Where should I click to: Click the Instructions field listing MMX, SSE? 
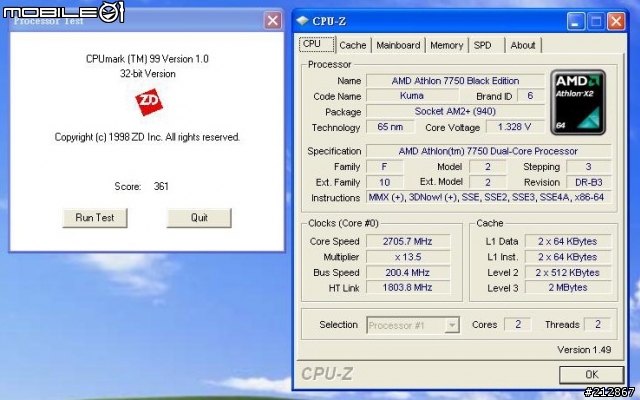[x=488, y=198]
